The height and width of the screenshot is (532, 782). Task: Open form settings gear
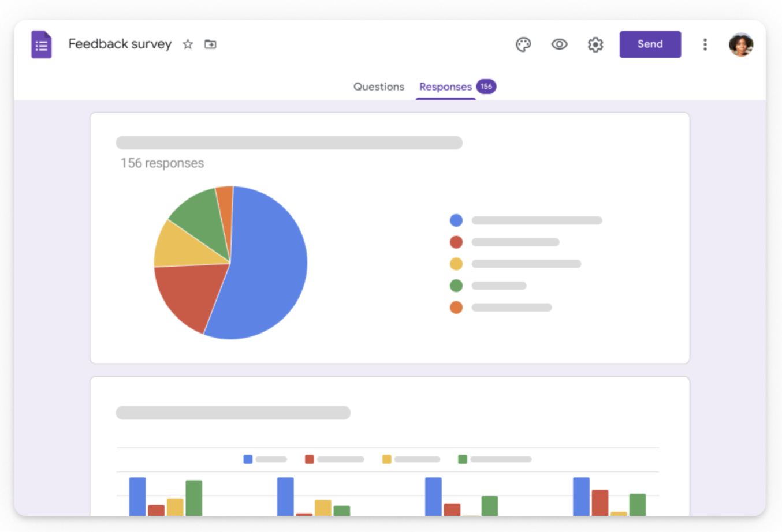click(x=595, y=44)
